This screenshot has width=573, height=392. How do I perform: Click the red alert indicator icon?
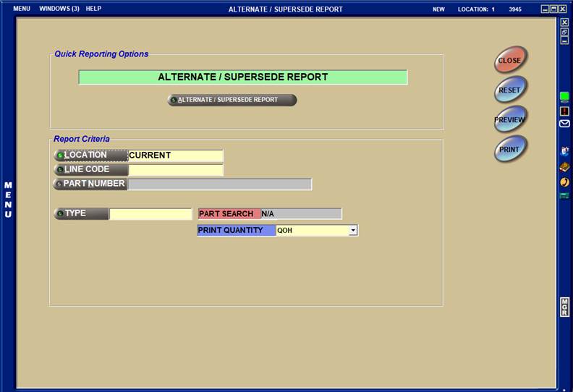coord(565,111)
